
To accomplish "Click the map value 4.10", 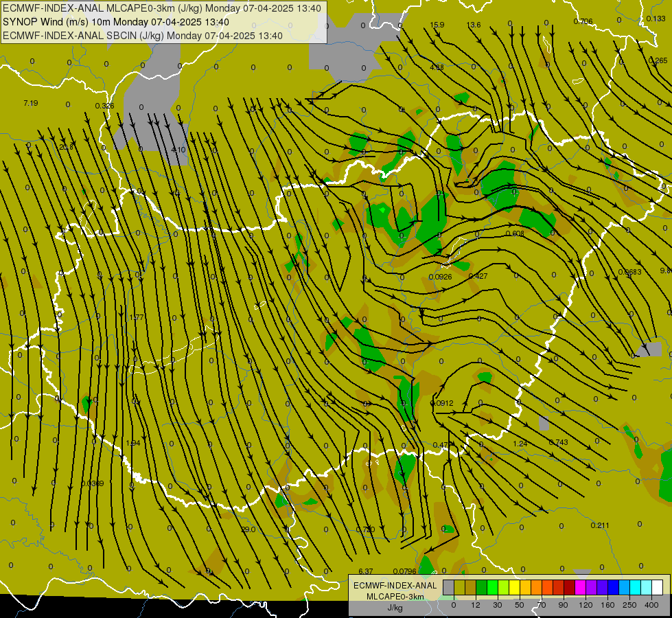I will click(x=178, y=150).
